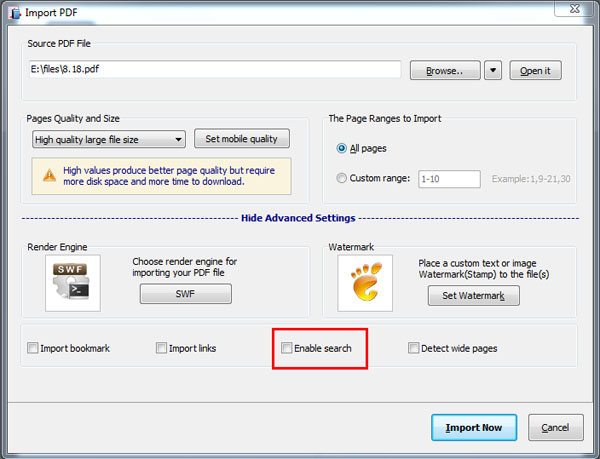Click the SWF render engine icon
The image size is (600, 459).
click(x=73, y=283)
